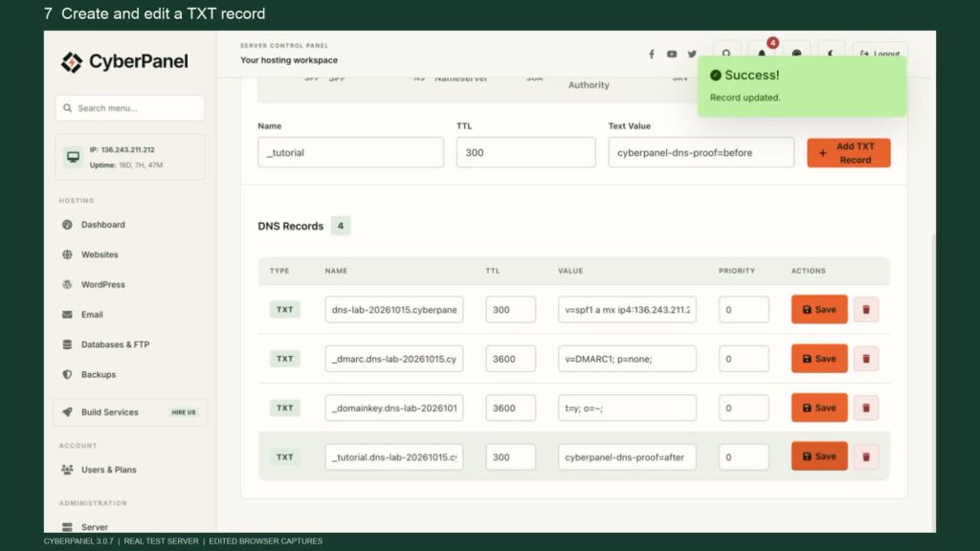Delete the v=spf1 TXT record
This screenshot has width=980, height=551.
point(865,309)
